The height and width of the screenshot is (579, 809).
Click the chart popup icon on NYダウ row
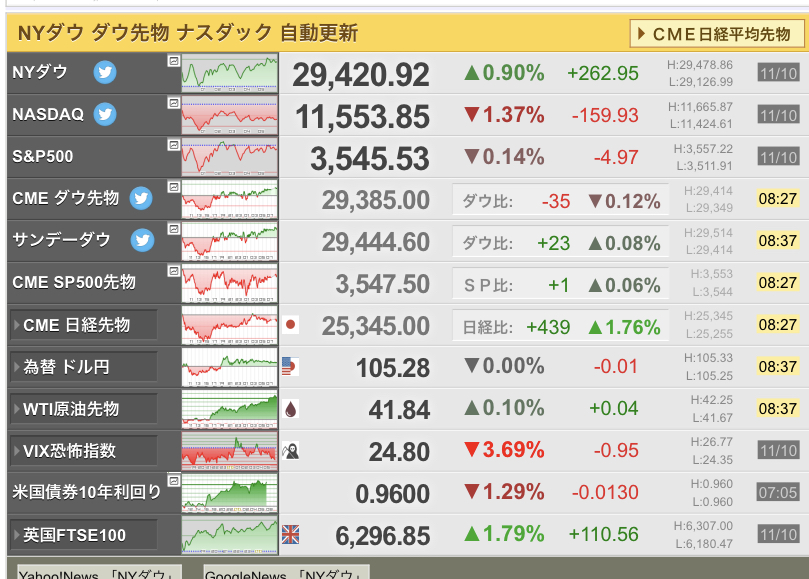[174, 61]
